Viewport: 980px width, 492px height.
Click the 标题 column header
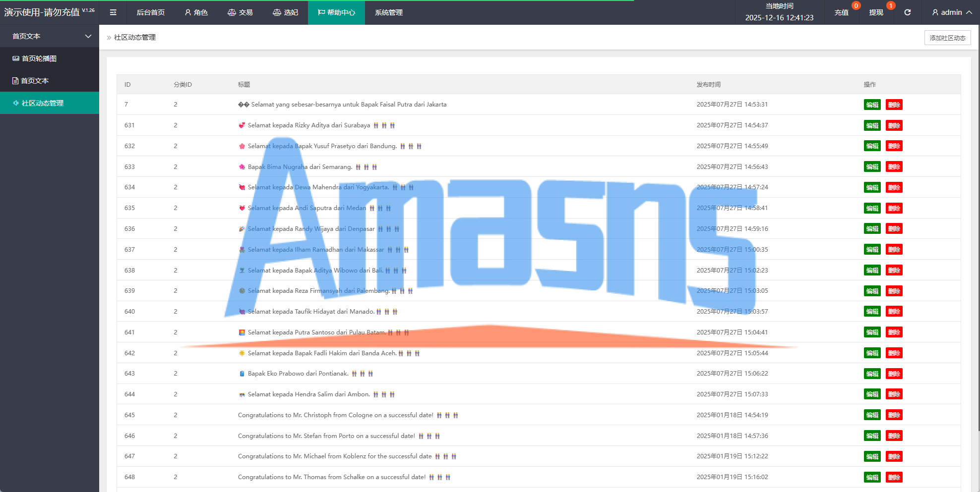pos(244,85)
